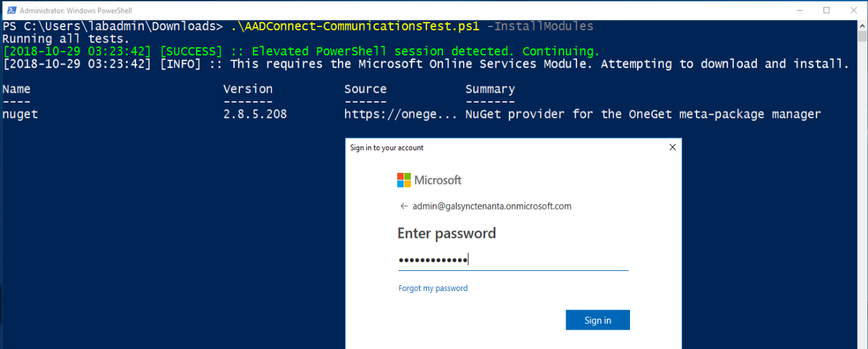Screen dimensions: 868x349
Task: Go back using the arrow beside account email
Action: 404,206
